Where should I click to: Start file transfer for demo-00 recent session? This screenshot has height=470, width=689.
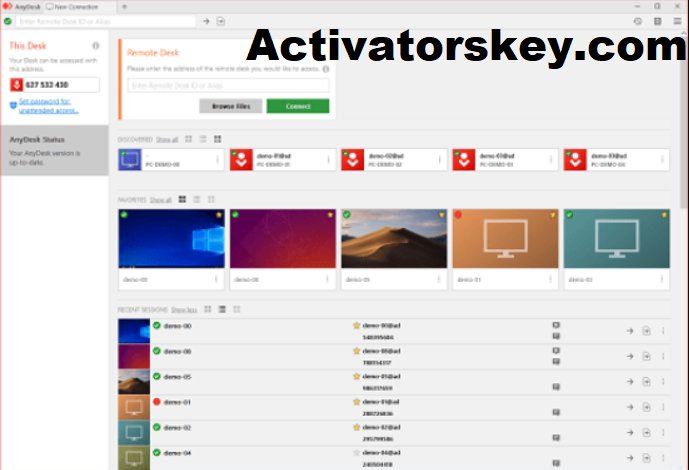coord(646,331)
